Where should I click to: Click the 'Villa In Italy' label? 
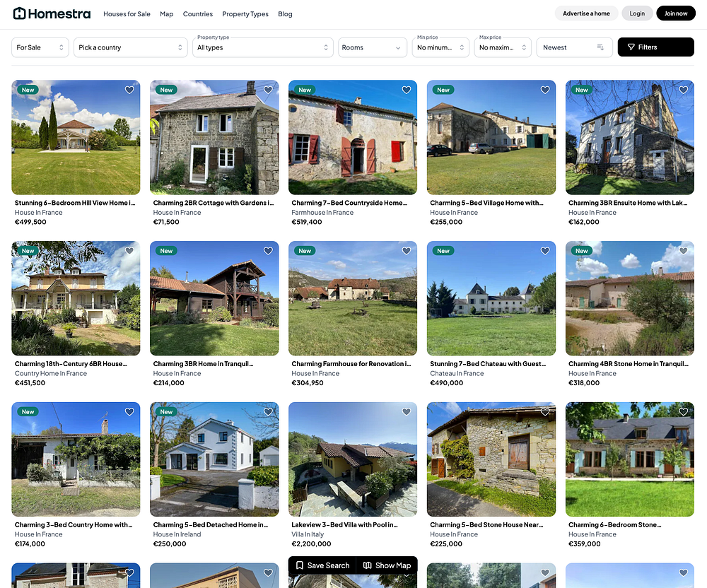click(x=308, y=534)
